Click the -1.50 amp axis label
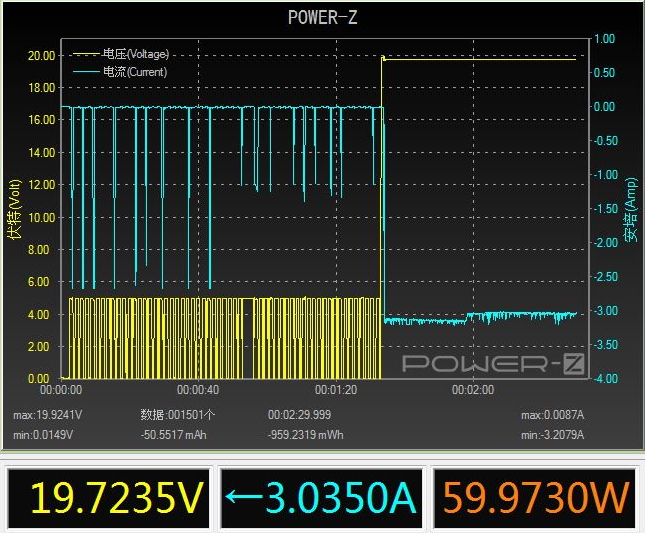Image resolution: width=645 pixels, height=533 pixels. tap(606, 209)
